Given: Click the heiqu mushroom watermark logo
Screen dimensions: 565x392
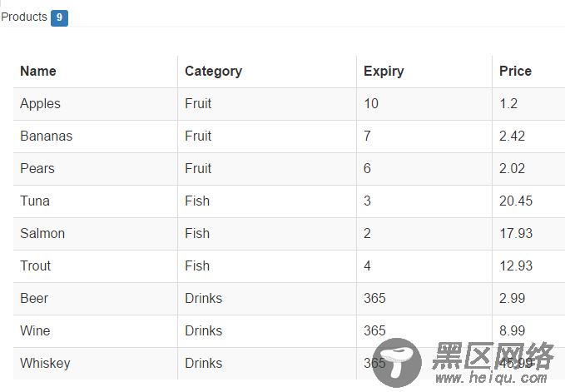Looking at the screenshot, I should tap(397, 362).
